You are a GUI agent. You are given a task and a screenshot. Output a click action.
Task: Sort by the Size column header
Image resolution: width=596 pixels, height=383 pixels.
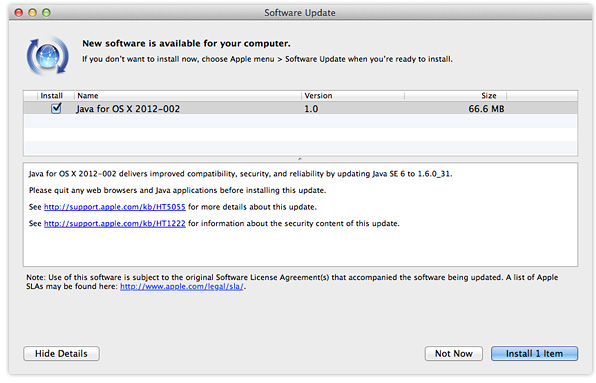[x=455, y=96]
